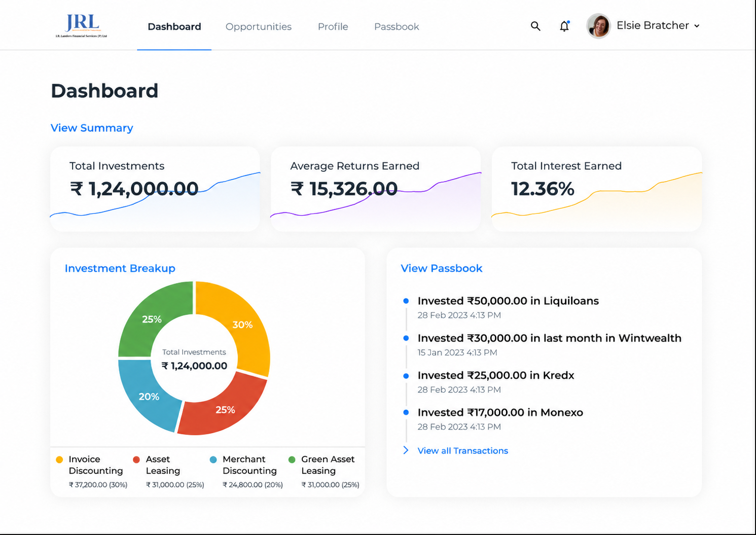Click the blue Merchant Discounting legend dot
756x535 pixels.
[213, 459]
